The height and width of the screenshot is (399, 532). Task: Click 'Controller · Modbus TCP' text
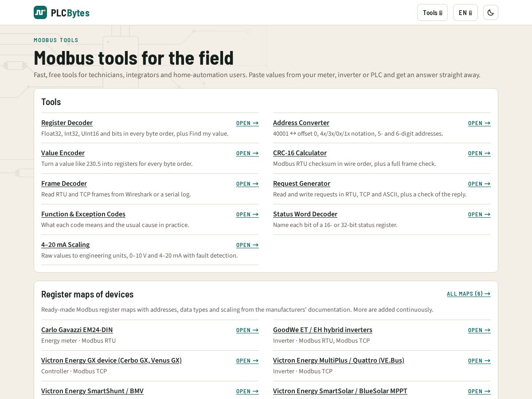pos(74,372)
